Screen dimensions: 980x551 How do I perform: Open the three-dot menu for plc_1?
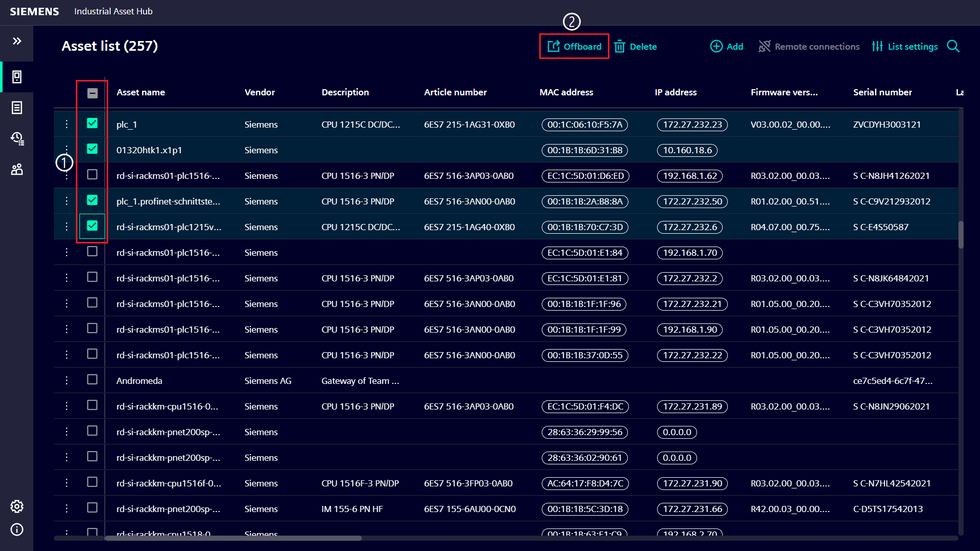(x=67, y=124)
